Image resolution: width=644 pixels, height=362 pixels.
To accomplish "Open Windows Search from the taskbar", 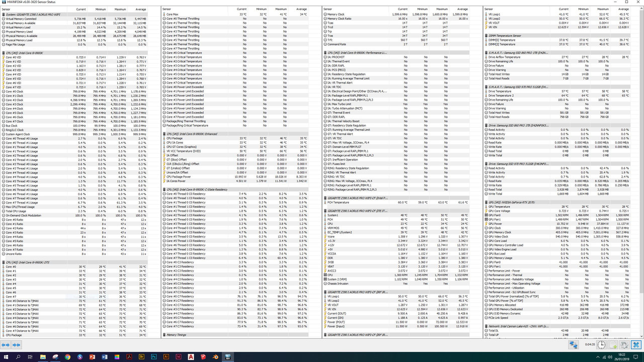I will [18, 357].
